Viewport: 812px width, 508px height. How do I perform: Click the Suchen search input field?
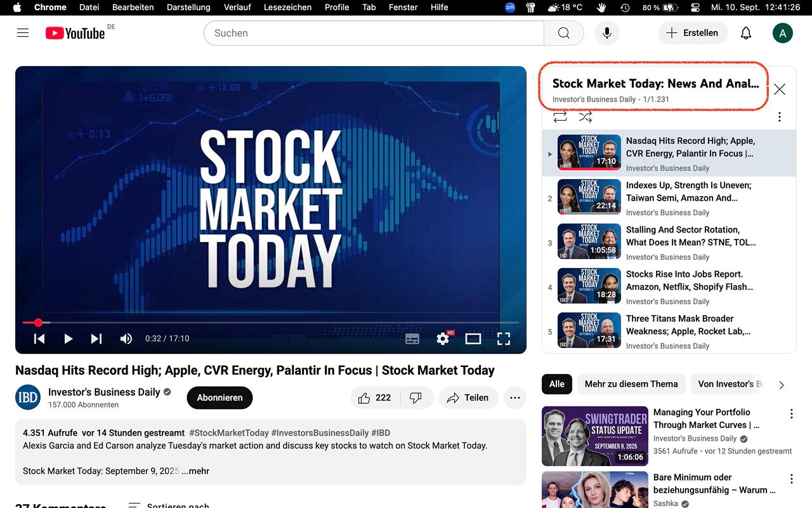pyautogui.click(x=374, y=33)
